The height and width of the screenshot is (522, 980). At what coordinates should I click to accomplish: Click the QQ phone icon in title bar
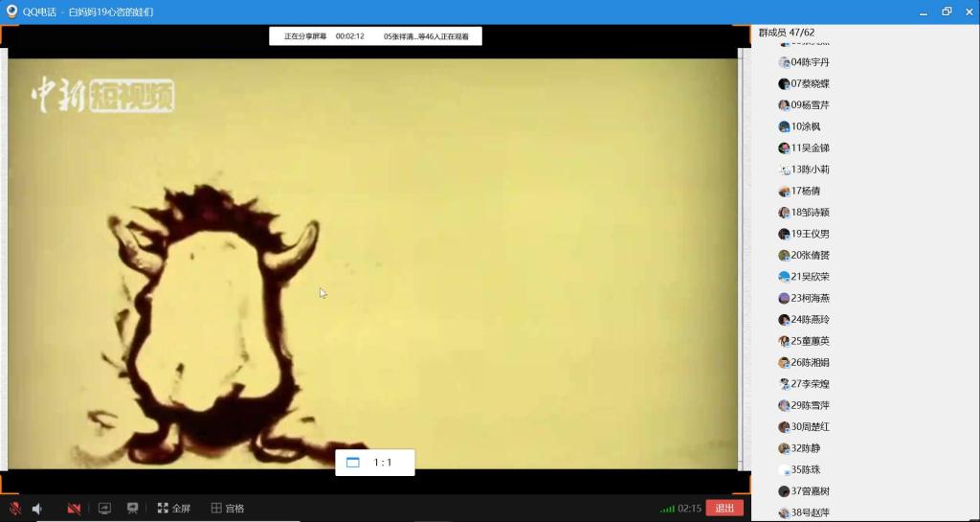coord(12,11)
